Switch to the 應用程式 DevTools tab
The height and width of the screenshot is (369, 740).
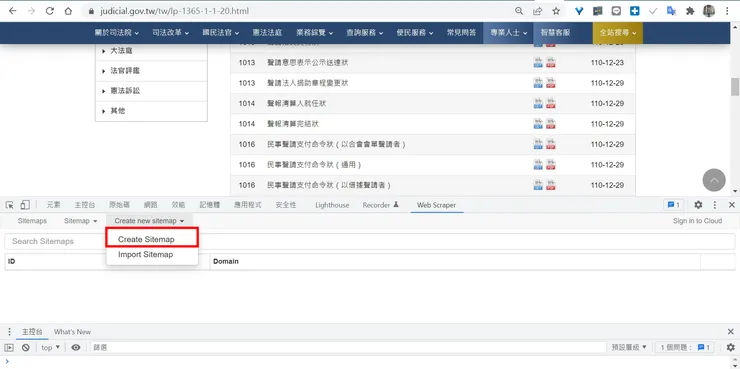[x=248, y=205]
